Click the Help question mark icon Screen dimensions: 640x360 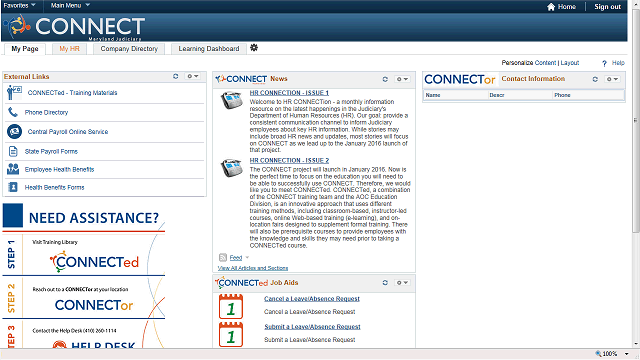tap(604, 63)
